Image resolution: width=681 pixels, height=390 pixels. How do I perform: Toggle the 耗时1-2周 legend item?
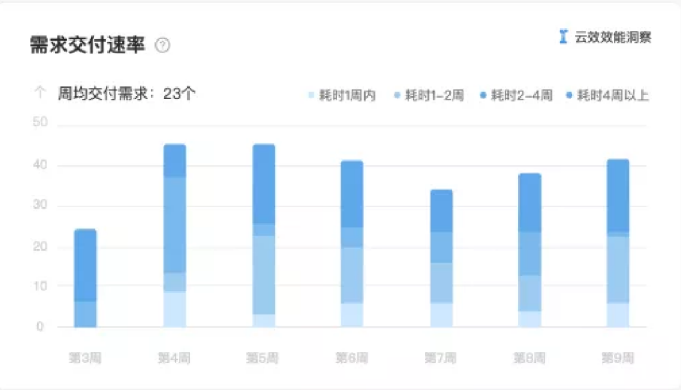[429, 95]
